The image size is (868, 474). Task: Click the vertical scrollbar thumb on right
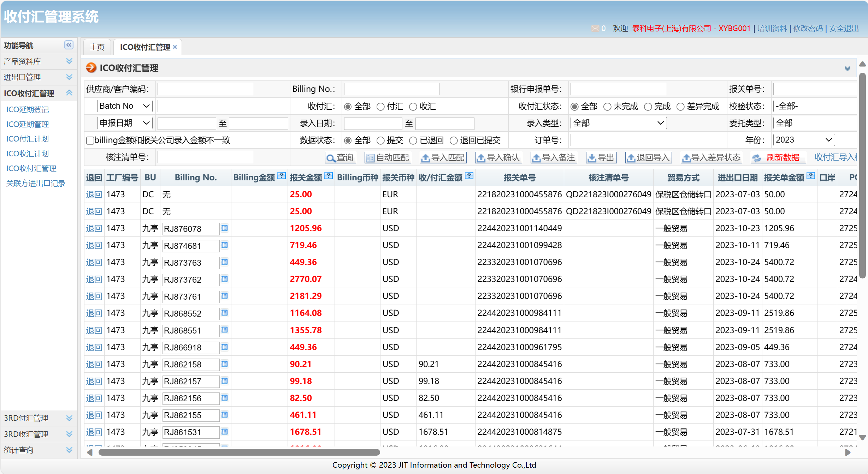(862, 175)
